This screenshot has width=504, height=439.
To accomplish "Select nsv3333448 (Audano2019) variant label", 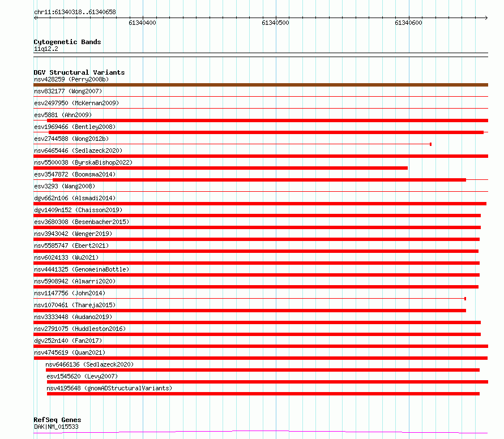I will [73, 317].
